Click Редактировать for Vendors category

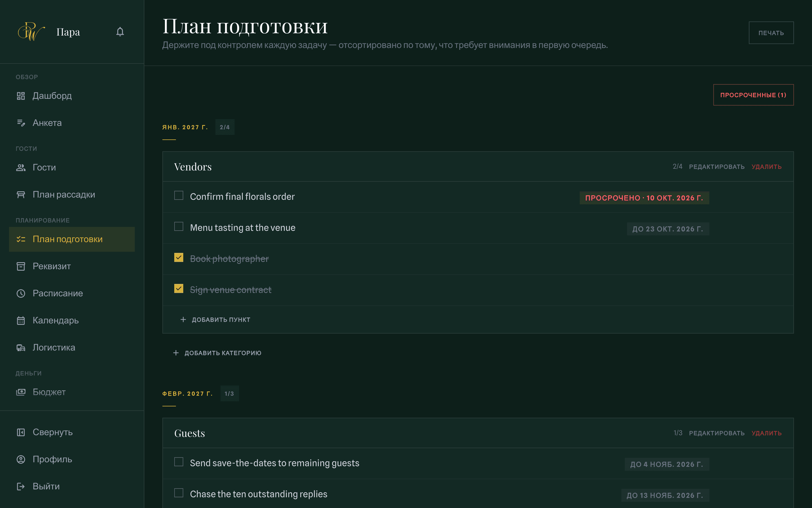coord(717,167)
